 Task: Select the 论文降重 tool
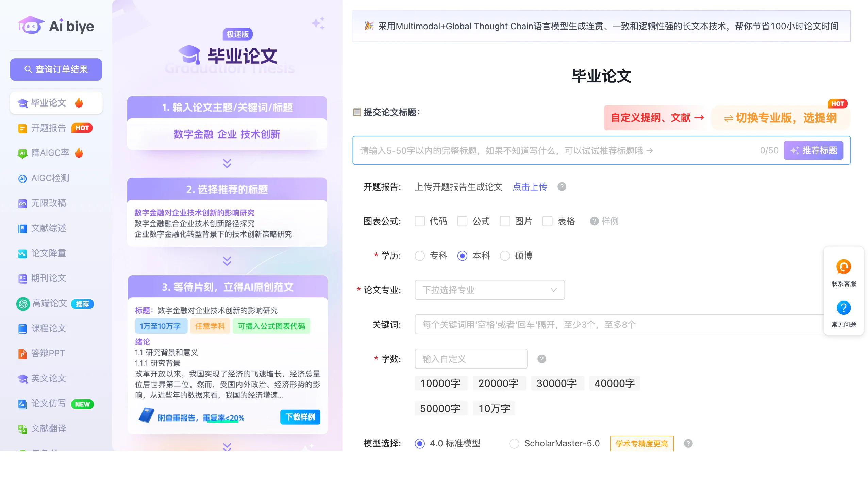tap(49, 253)
